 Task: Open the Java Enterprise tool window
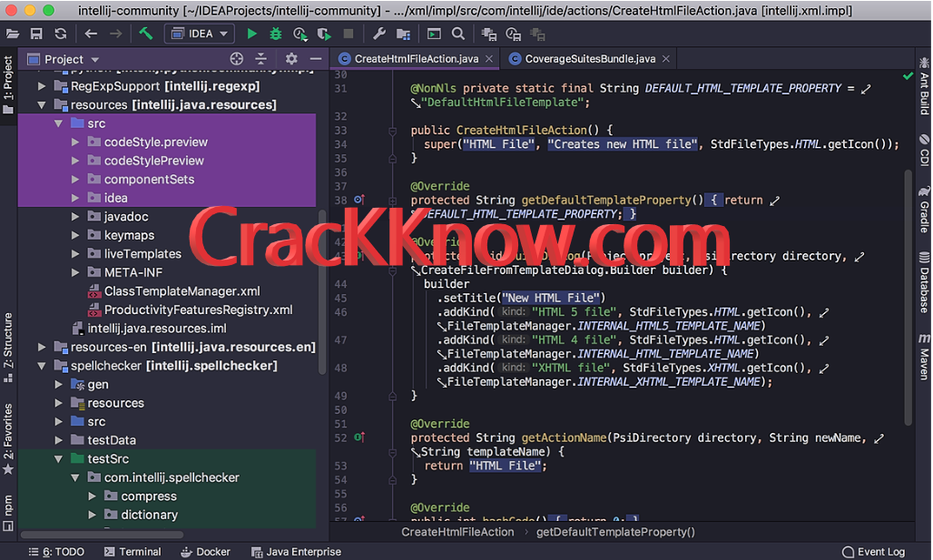[x=296, y=552]
